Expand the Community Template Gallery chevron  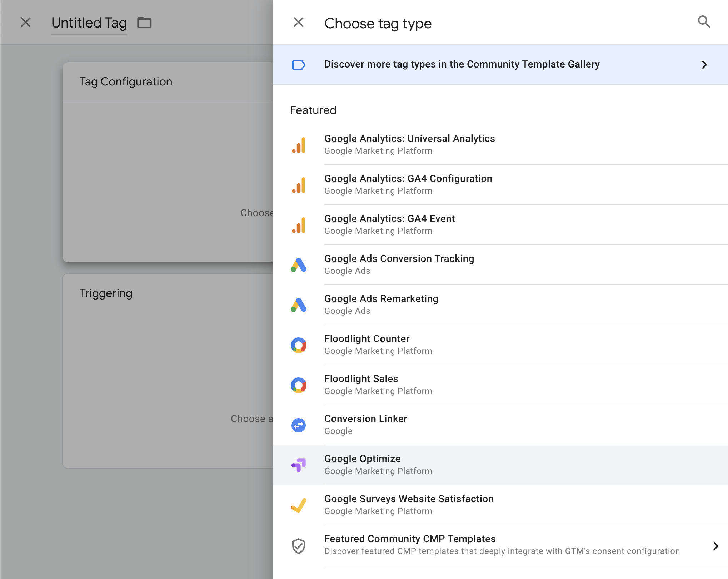click(704, 65)
